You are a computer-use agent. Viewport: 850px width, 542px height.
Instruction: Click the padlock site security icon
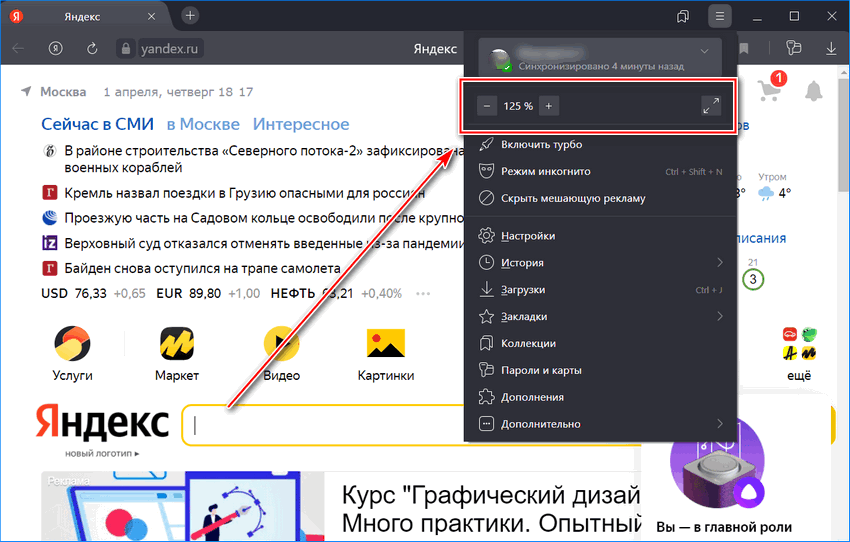point(125,49)
